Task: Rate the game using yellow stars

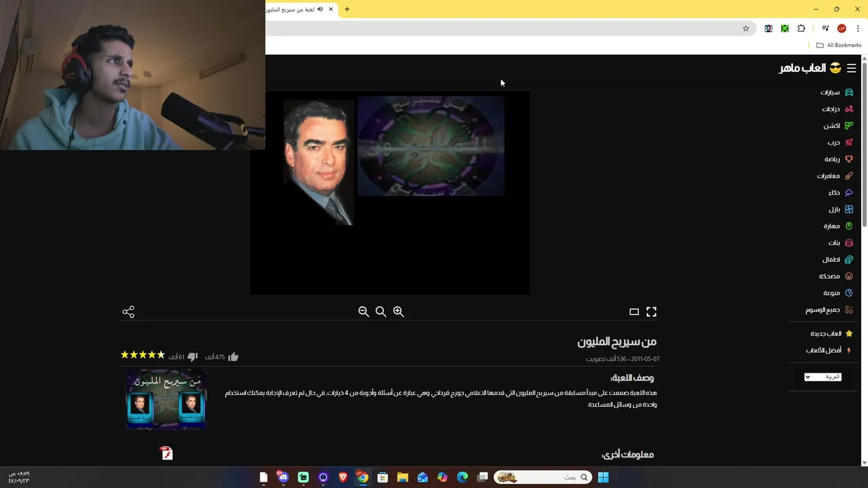Action: coord(143,355)
